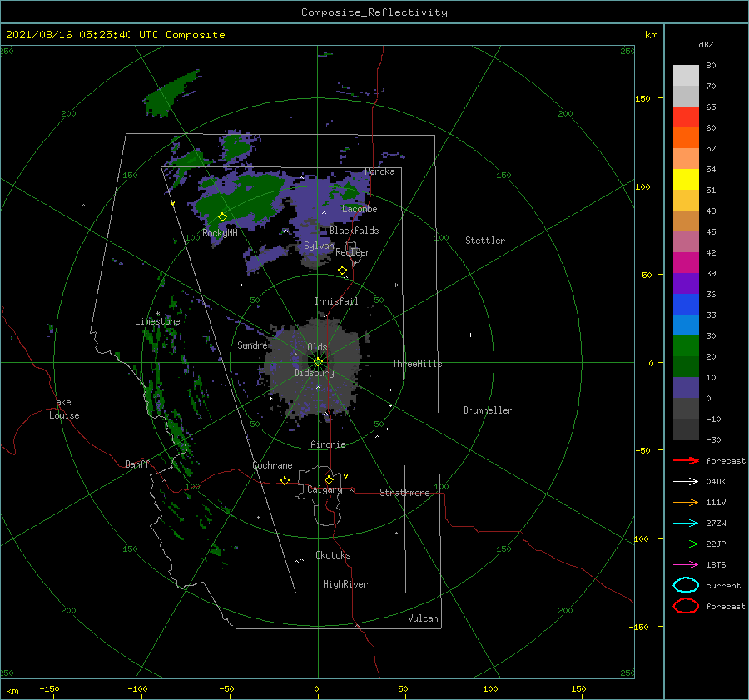
Task: Click the Lacombe label
Action: 360,209
